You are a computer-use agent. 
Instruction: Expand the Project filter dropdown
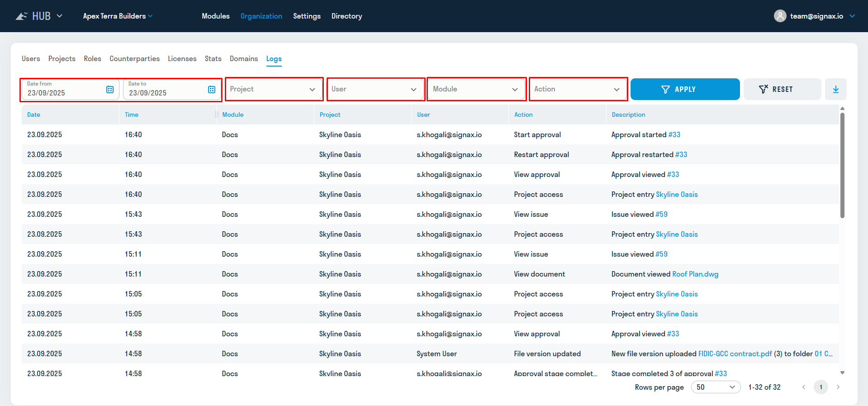(274, 89)
